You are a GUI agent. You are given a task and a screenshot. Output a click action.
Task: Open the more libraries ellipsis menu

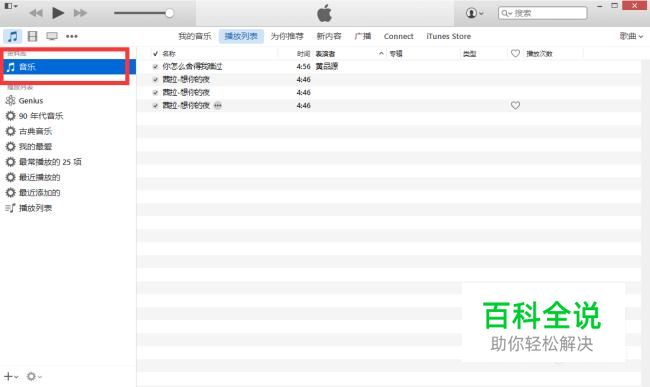[72, 36]
